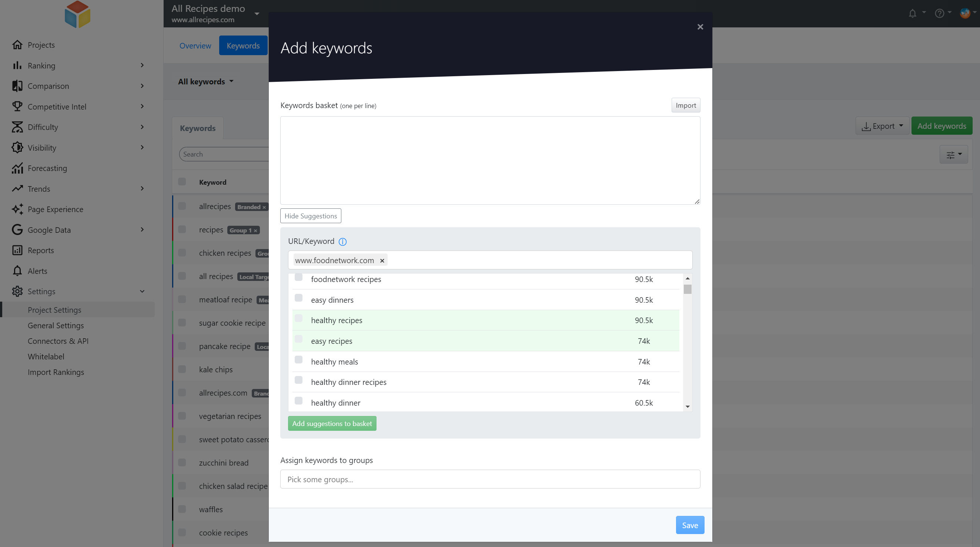Click the Hide Suggestions button
Screen dimensions: 980x547
pyautogui.click(x=310, y=216)
